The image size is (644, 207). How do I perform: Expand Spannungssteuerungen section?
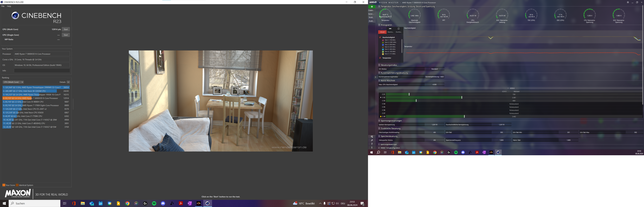click(379, 144)
